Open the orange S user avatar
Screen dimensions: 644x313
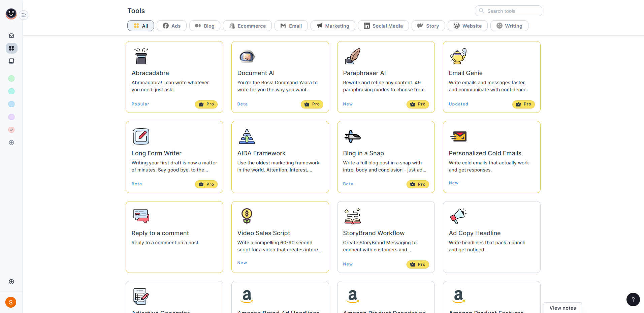[11, 302]
